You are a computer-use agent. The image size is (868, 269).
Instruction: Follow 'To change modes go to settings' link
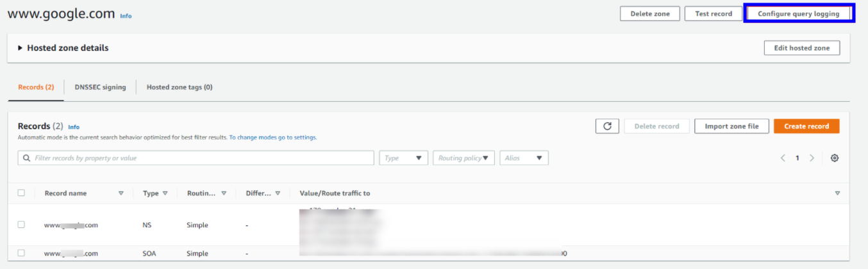(273, 138)
